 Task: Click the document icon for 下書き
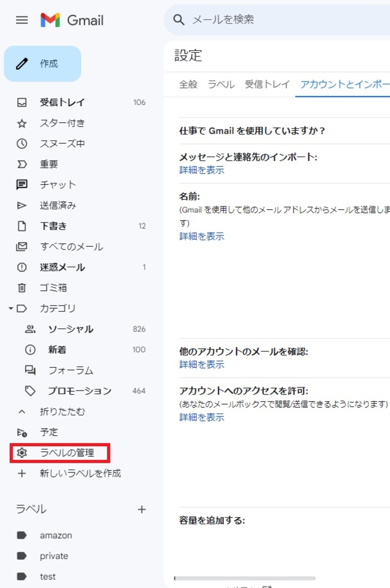click(22, 226)
